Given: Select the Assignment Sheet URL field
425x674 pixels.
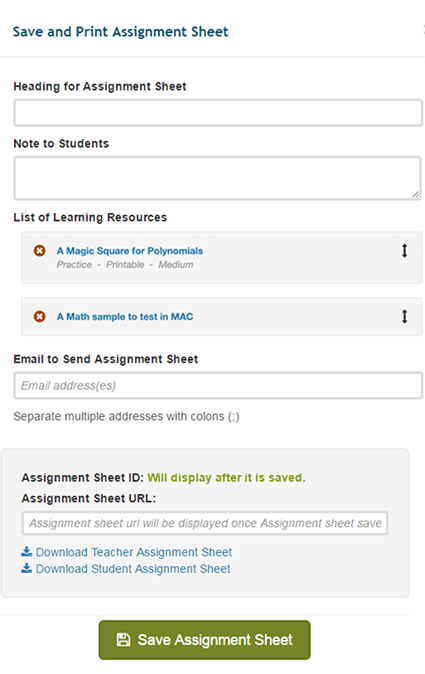Looking at the screenshot, I should (205, 523).
